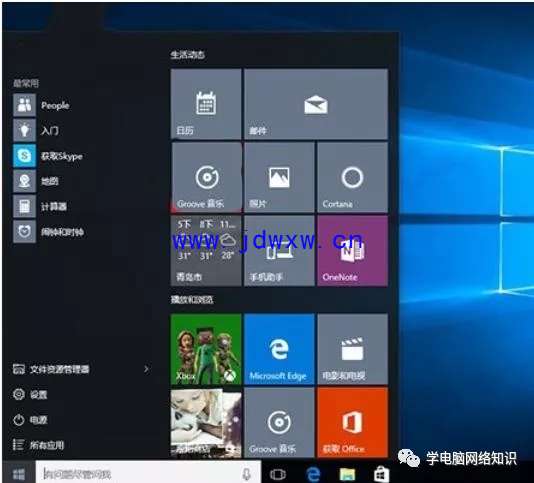Open the Movies & TV tile
The height and width of the screenshot is (483, 534).
point(352,349)
